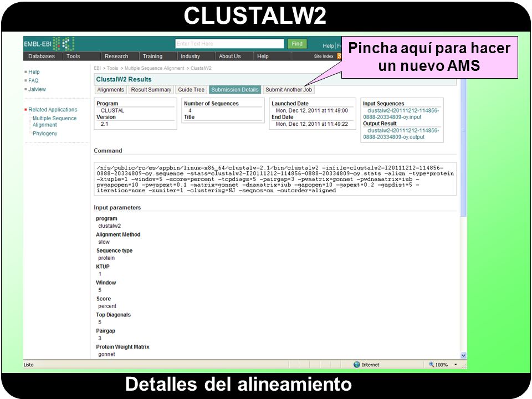Click the Submit Another Job tab
The height and width of the screenshot is (399, 532).
[x=288, y=90]
